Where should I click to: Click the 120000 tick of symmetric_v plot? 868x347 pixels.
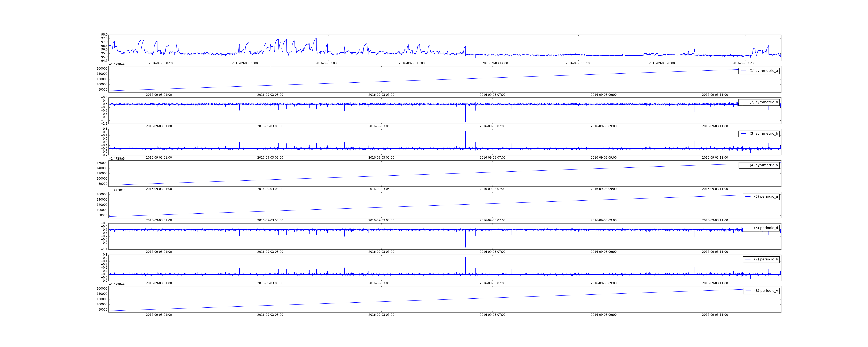pos(102,173)
